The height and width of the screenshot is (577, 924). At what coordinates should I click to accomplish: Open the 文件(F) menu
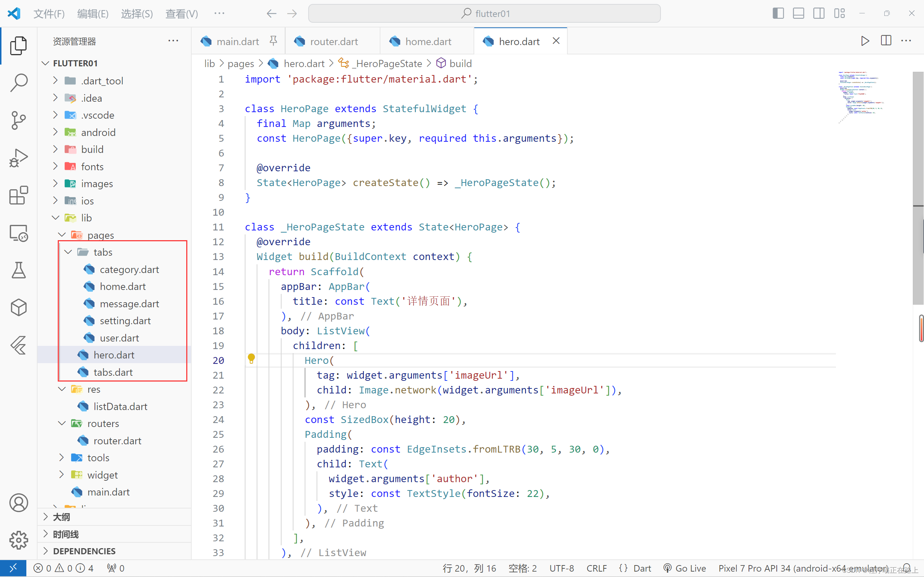[49, 14]
